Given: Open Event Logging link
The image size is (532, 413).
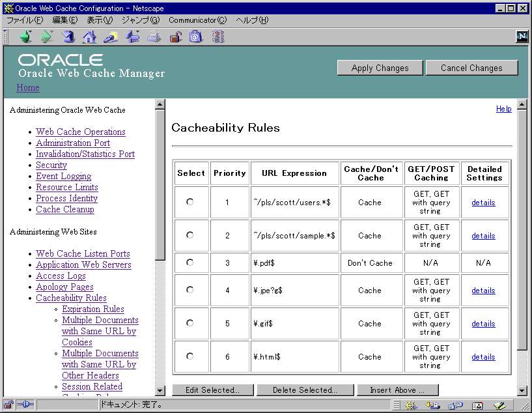Looking at the screenshot, I should 64,176.
